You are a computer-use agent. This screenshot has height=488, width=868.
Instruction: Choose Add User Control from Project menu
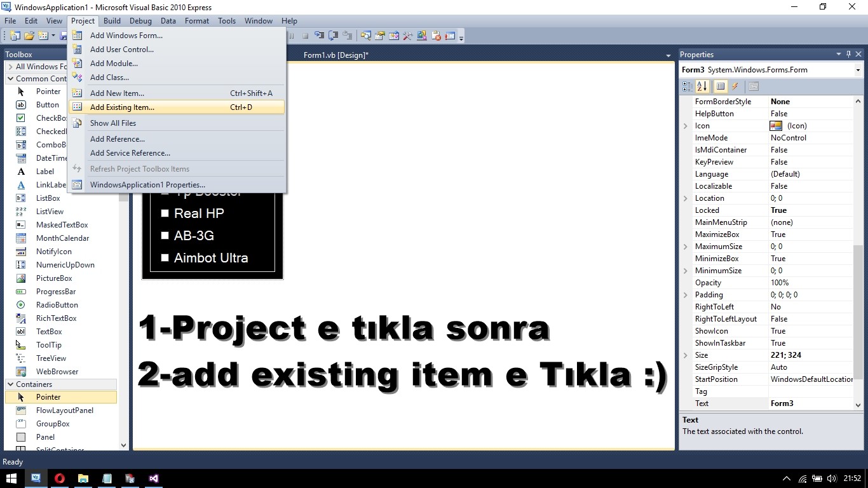[177, 50]
